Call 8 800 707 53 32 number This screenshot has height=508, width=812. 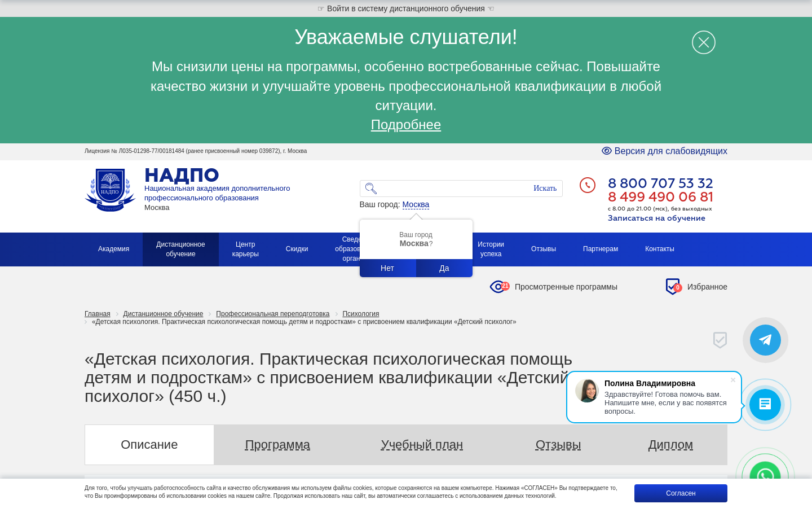tap(660, 183)
